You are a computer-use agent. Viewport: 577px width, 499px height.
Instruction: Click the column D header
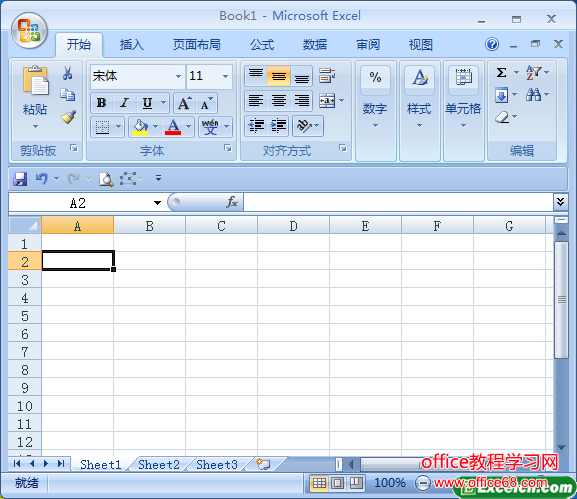293,225
